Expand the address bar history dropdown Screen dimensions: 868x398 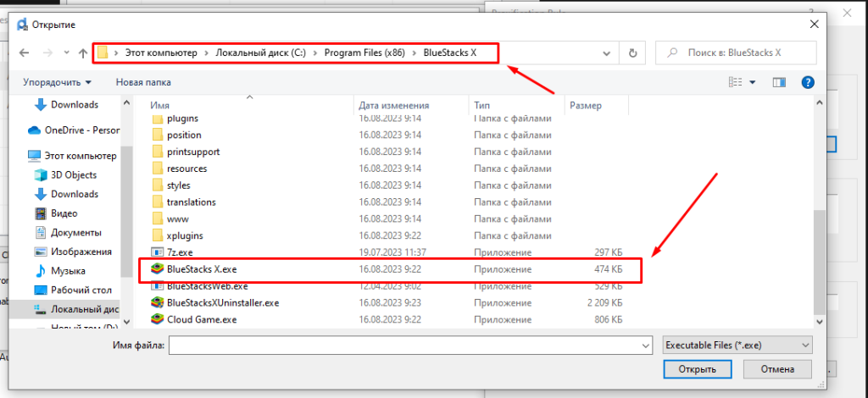pyautogui.click(x=607, y=53)
